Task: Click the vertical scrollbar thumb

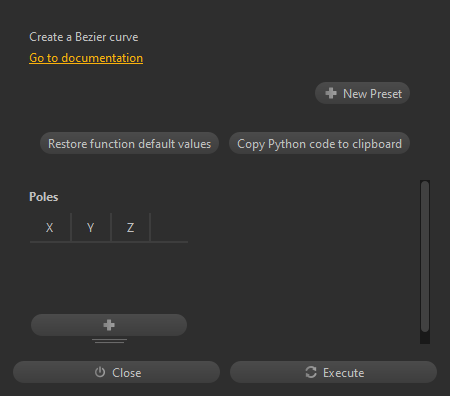Action: click(425, 256)
